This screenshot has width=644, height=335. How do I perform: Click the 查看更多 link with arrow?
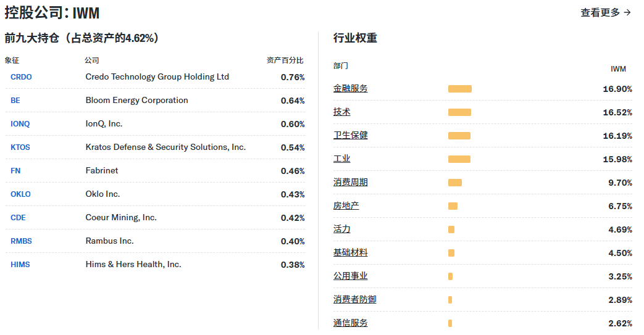coord(605,12)
